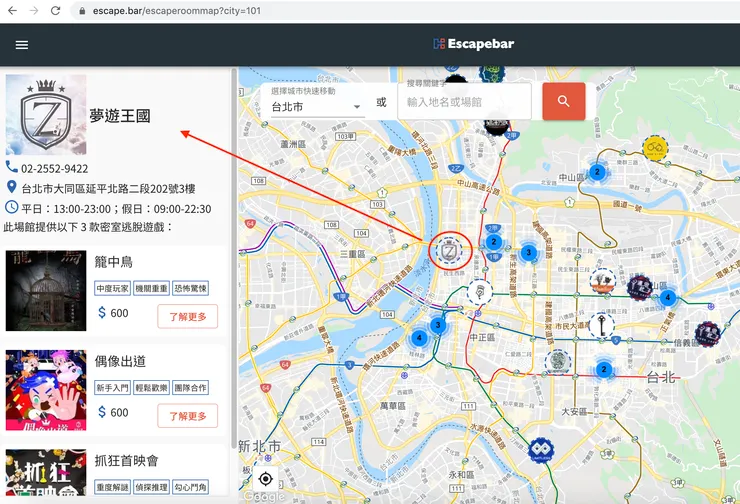740x504 pixels.
Task: Click the 籠中鳥 game title
Action: coord(113,262)
